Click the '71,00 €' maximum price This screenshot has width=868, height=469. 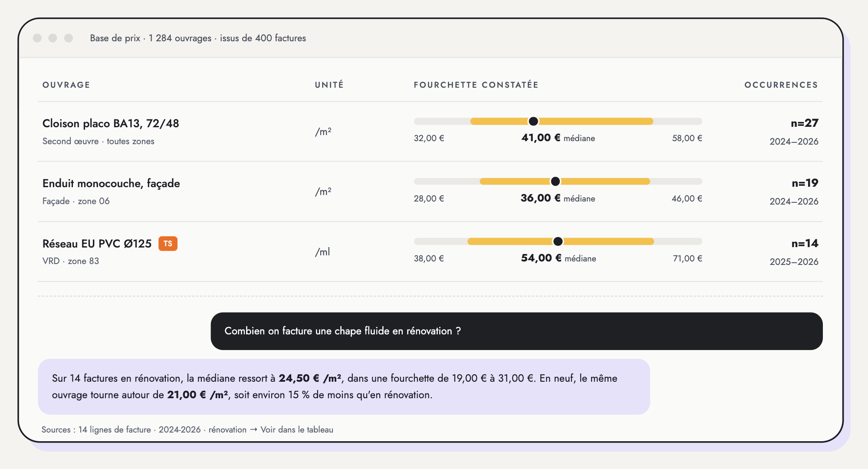coord(687,258)
